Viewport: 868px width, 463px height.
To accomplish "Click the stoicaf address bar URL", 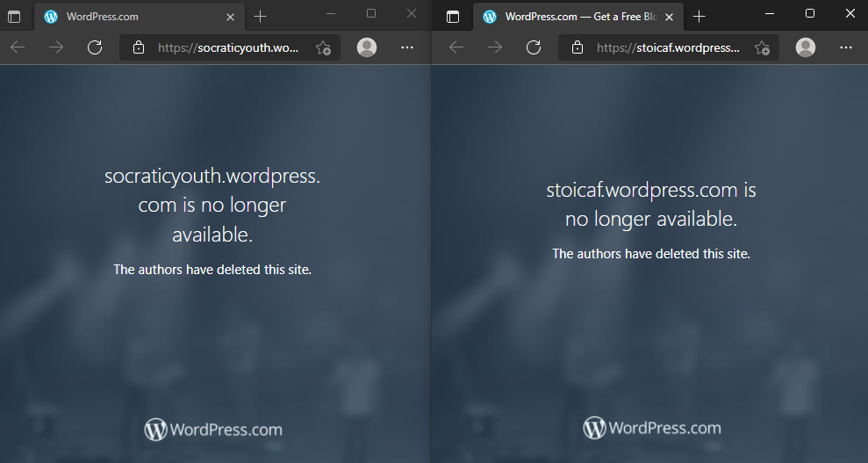I will (668, 47).
